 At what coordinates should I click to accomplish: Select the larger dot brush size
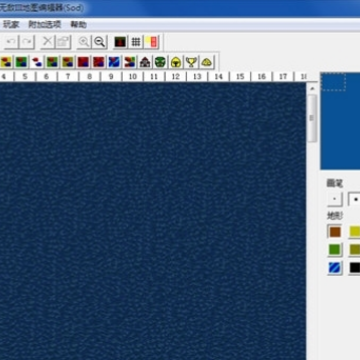pos(354,199)
